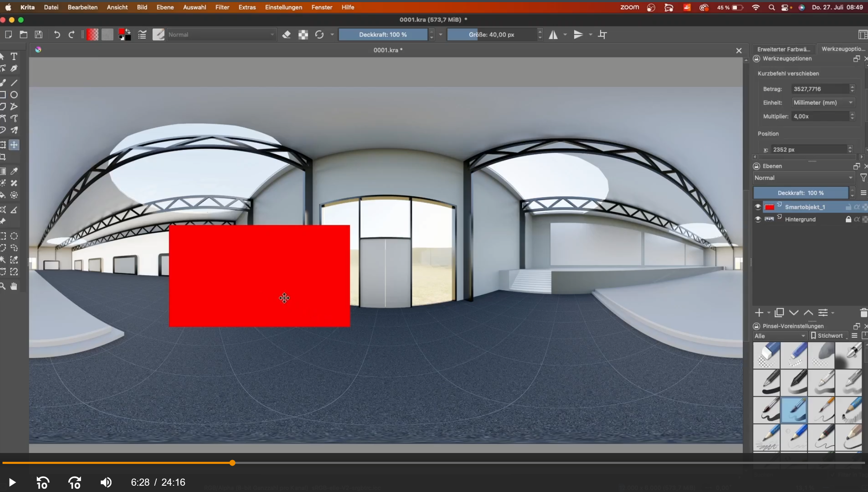The image size is (868, 492).
Task: Toggle eraser mode in toolbar
Action: point(286,35)
